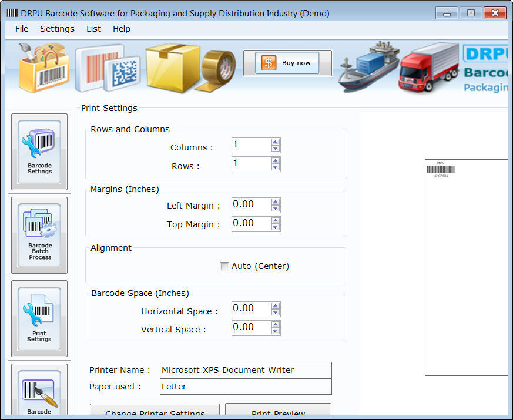
Task: Click the barcode in the page preview
Action: [440, 169]
